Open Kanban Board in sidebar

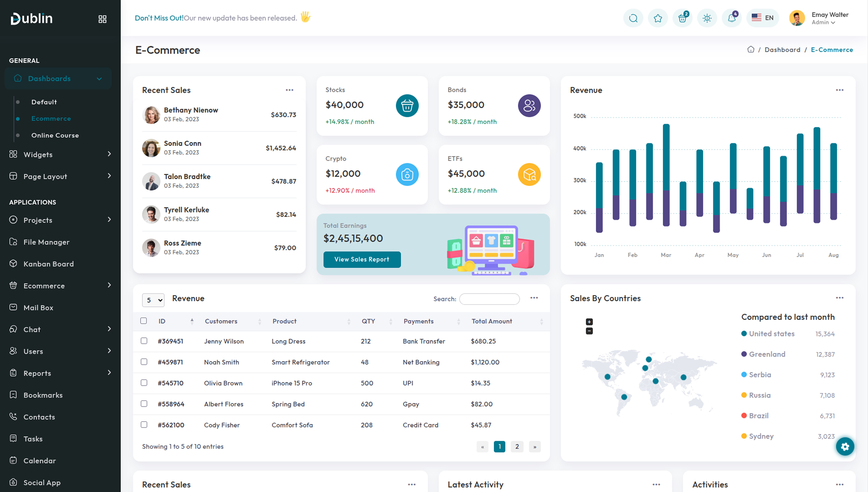tap(48, 264)
